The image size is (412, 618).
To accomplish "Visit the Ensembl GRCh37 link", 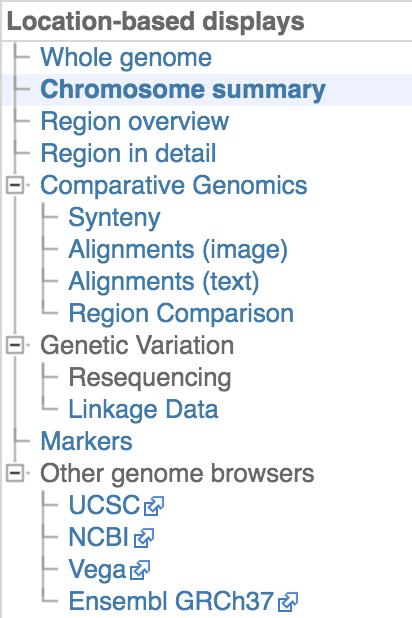I will tap(172, 601).
